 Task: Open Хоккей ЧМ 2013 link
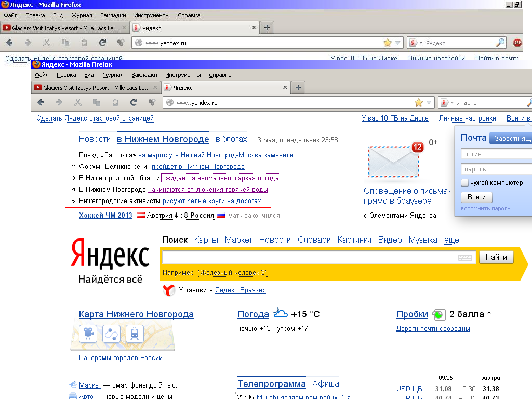pyautogui.click(x=105, y=215)
